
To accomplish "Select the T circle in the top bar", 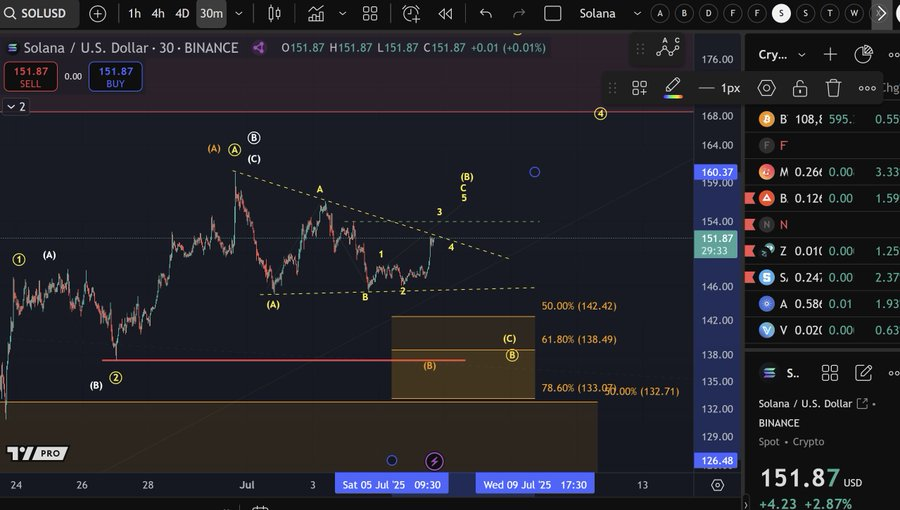I will pyautogui.click(x=830, y=13).
